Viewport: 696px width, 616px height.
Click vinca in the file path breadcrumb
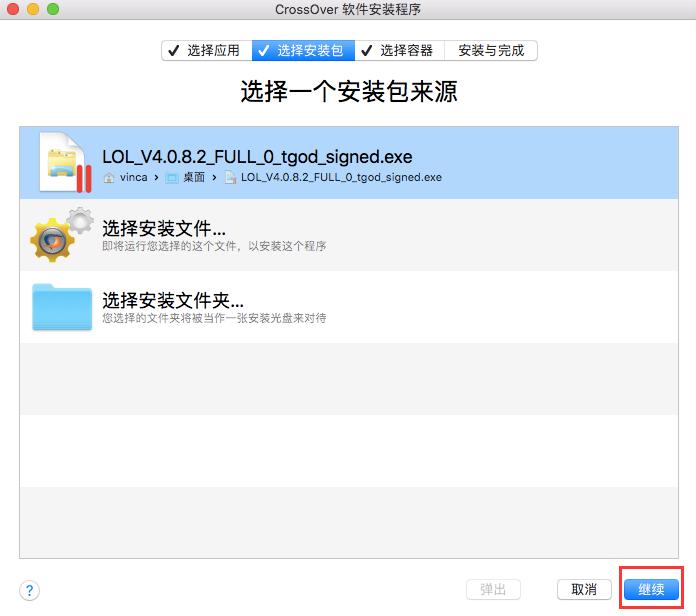[132, 178]
